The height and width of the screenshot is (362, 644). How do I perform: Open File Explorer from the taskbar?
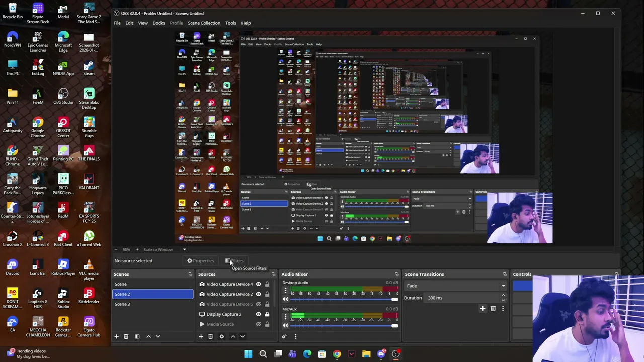[x=366, y=354]
